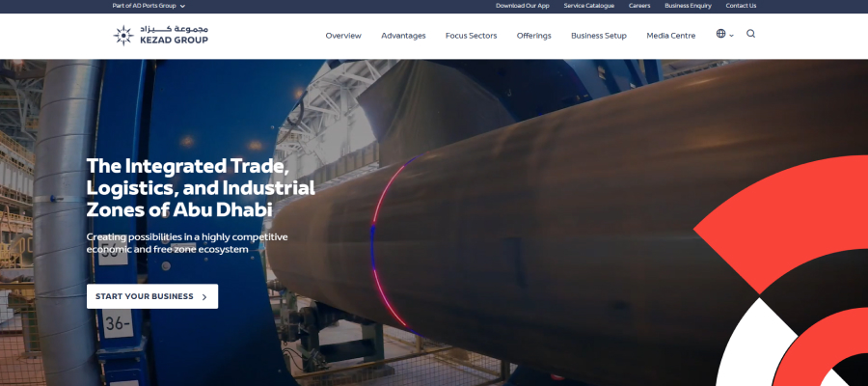868x386 pixels.
Task: Expand the language selector chevron
Action: click(732, 36)
